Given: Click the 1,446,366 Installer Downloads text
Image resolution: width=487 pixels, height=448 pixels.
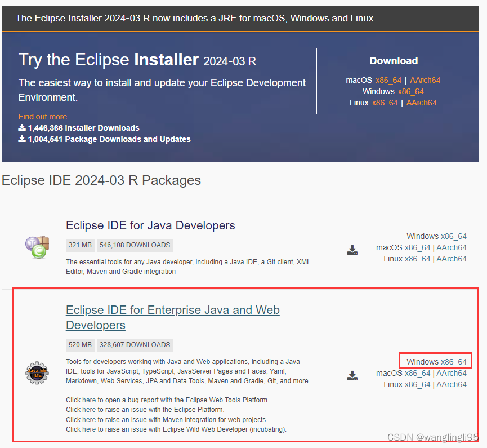Looking at the screenshot, I should (83, 128).
